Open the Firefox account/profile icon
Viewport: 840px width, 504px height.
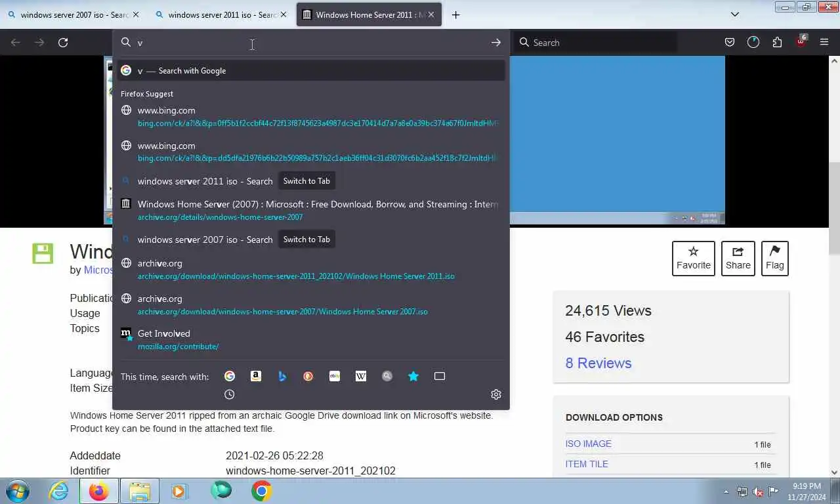pos(753,43)
